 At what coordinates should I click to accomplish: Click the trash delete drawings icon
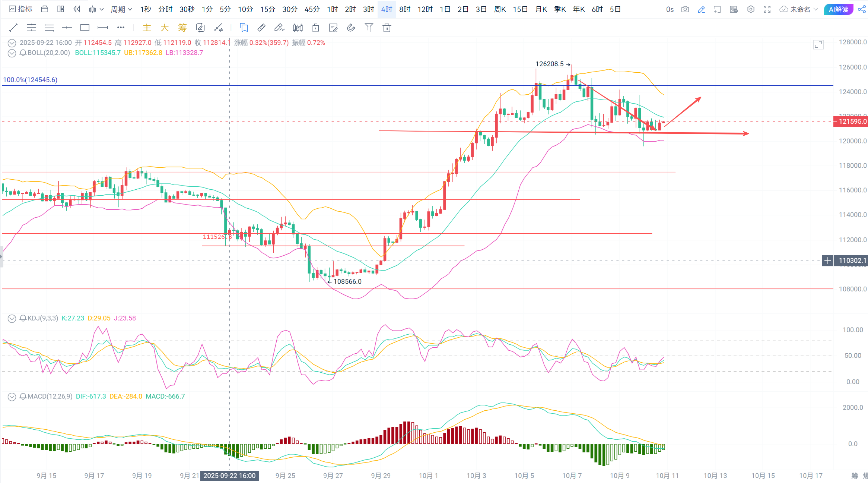(387, 28)
